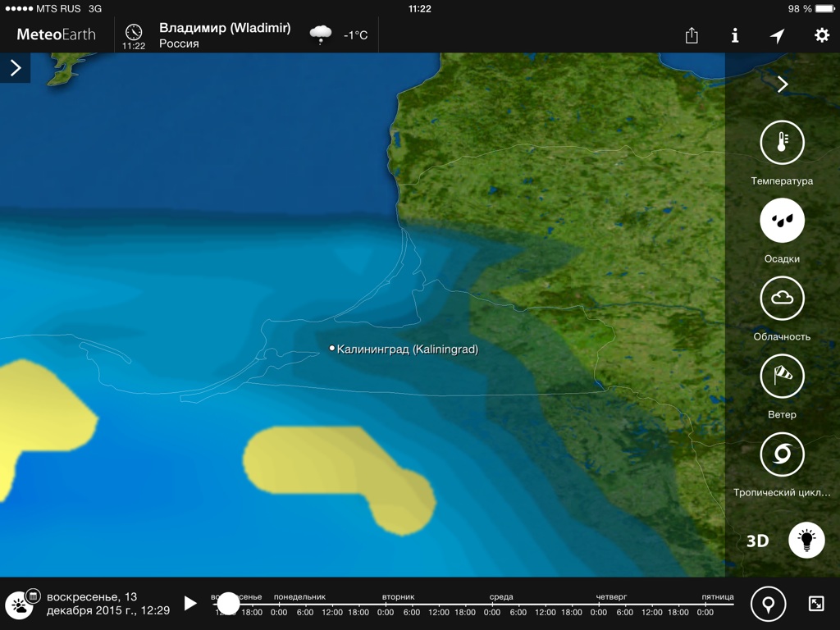Image resolution: width=840 pixels, height=630 pixels.
Task: Enable the Температура layer
Action: [782, 143]
